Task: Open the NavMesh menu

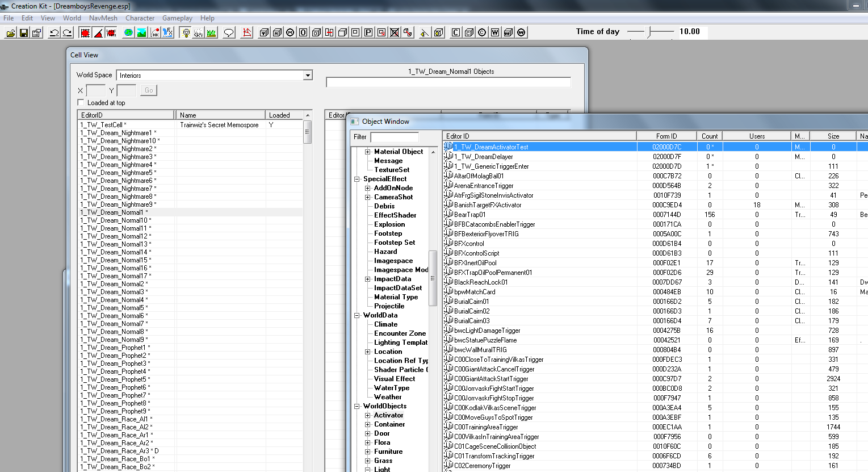Action: 103,18
